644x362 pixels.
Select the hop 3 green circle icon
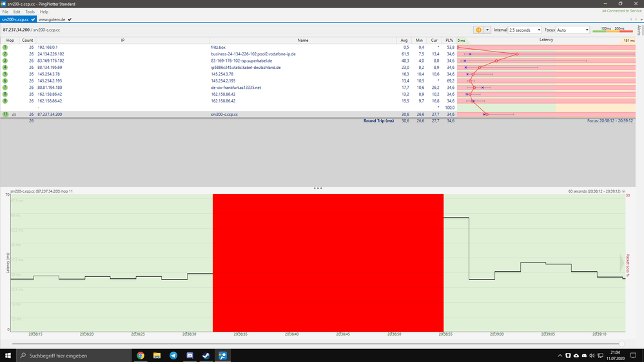coord(5,61)
